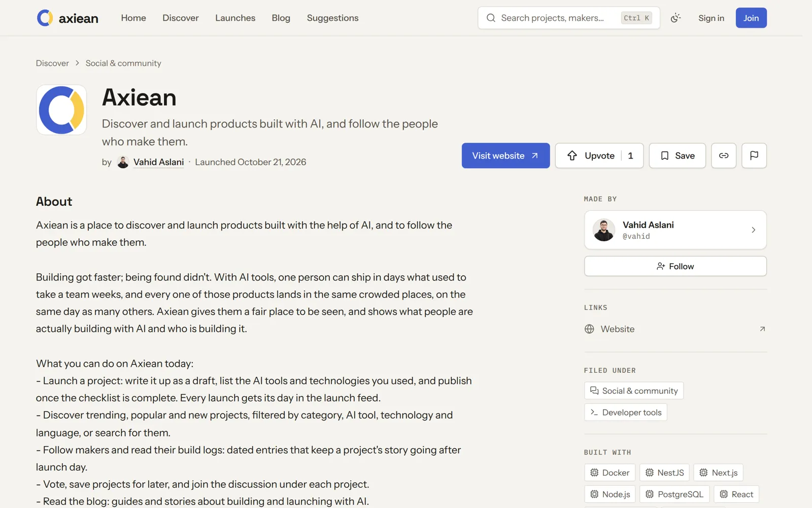Viewport: 812px width, 508px height.
Task: Select the Developer tools category tag
Action: [x=626, y=412]
